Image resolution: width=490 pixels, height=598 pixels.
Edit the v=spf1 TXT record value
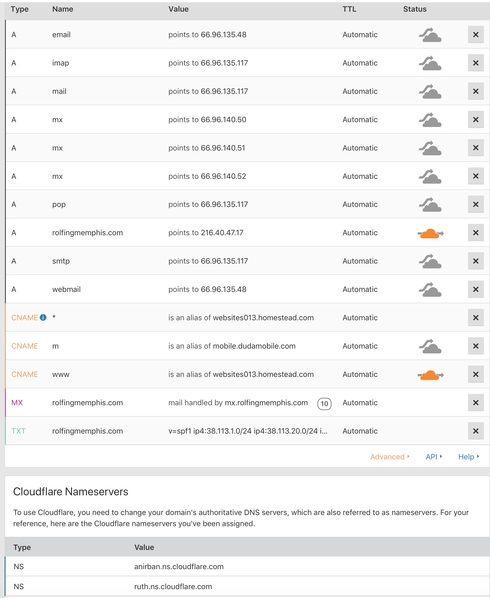[x=247, y=431]
